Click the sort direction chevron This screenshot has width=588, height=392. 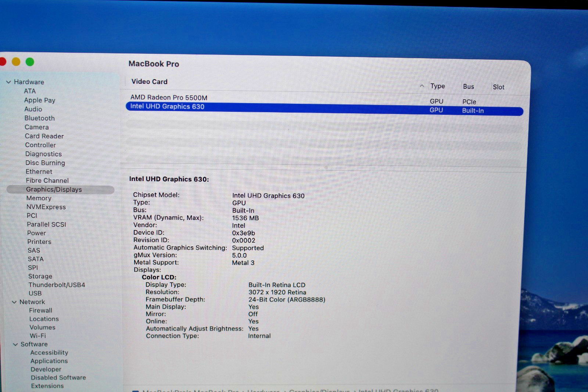tap(422, 86)
